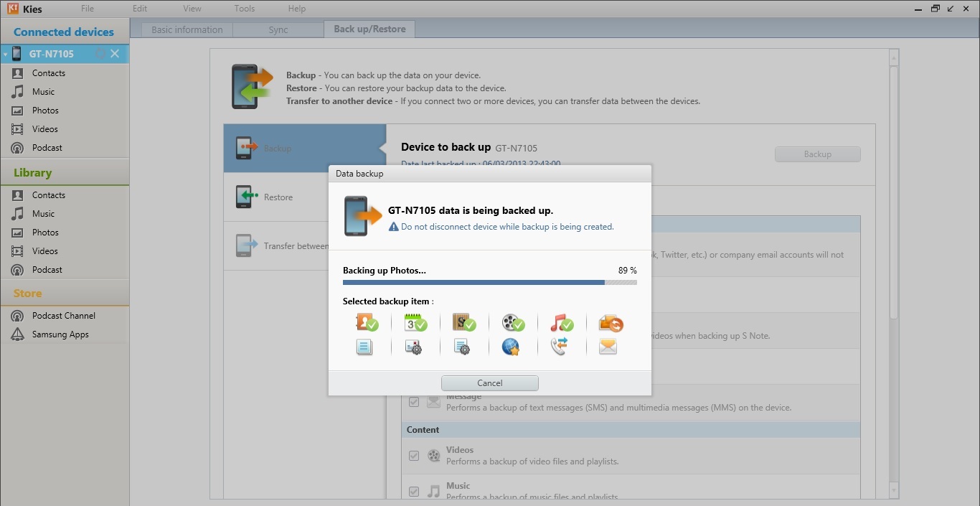Click the Contacts backup item icon in dialog
The width and height of the screenshot is (980, 506).
pos(367,323)
